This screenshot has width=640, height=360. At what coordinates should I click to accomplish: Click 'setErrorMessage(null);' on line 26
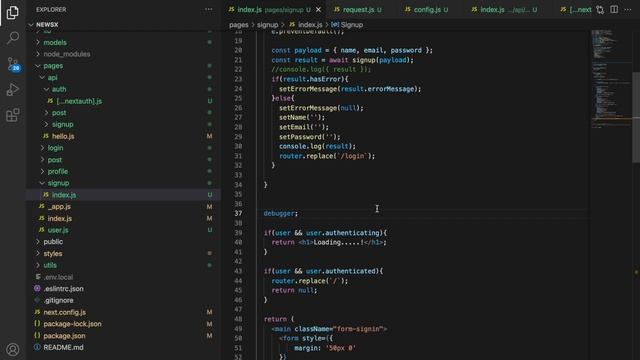(321, 108)
